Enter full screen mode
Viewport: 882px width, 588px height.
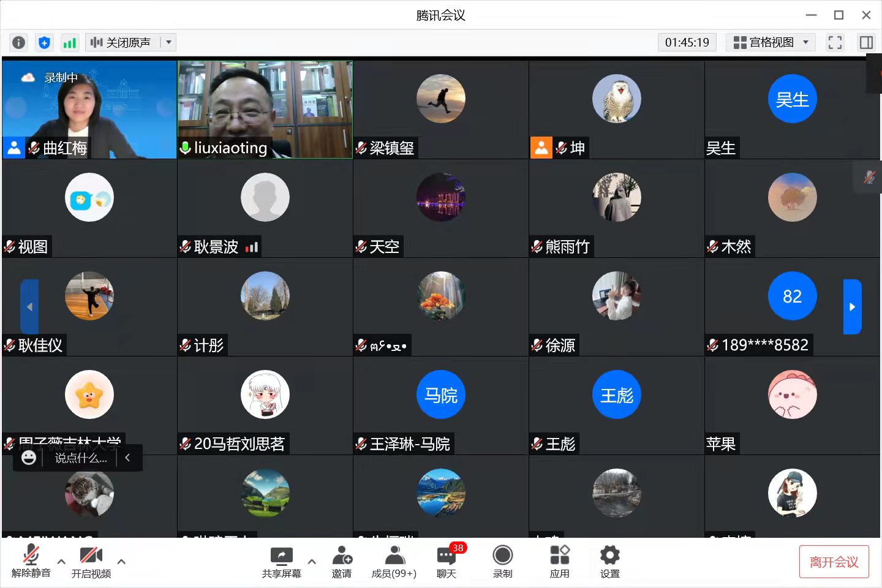click(x=835, y=42)
